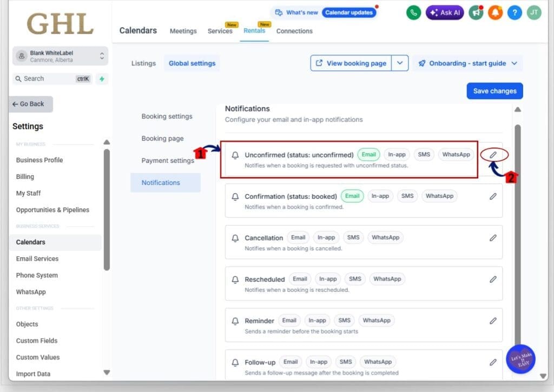554x392 pixels.
Task: Edit the Confirmation notification pencil icon
Action: [x=493, y=196]
